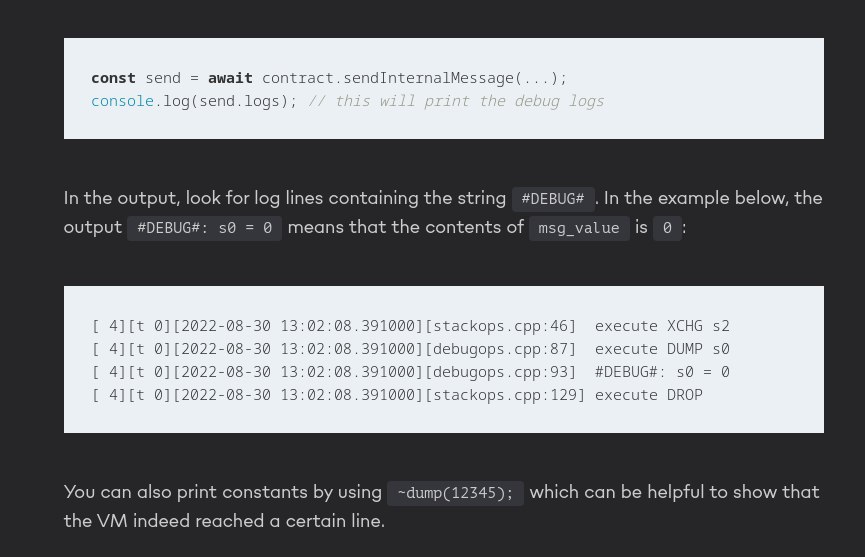Click the 'console' word in code snippet
The height and width of the screenshot is (557, 865).
(x=122, y=101)
